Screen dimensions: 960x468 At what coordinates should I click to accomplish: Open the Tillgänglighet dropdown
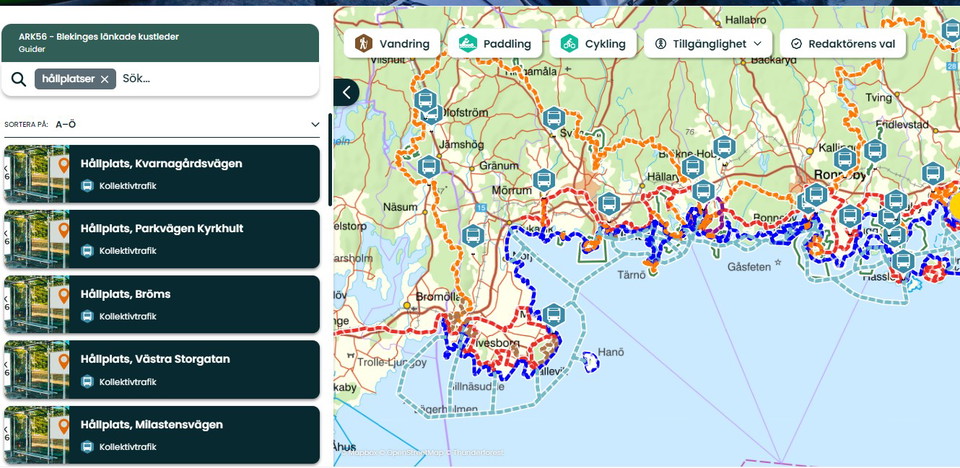(708, 43)
